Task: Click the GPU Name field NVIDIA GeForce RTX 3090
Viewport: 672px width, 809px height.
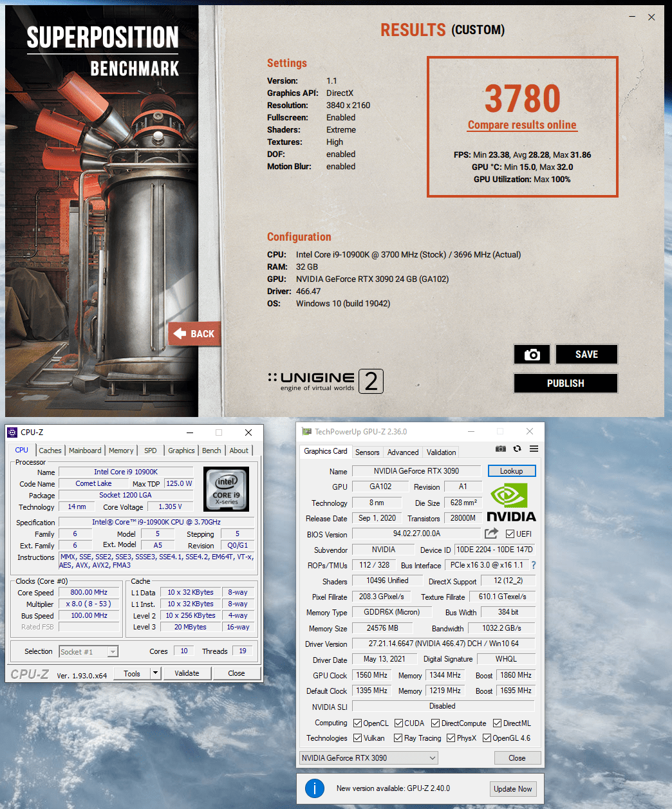Action: pyautogui.click(x=416, y=471)
